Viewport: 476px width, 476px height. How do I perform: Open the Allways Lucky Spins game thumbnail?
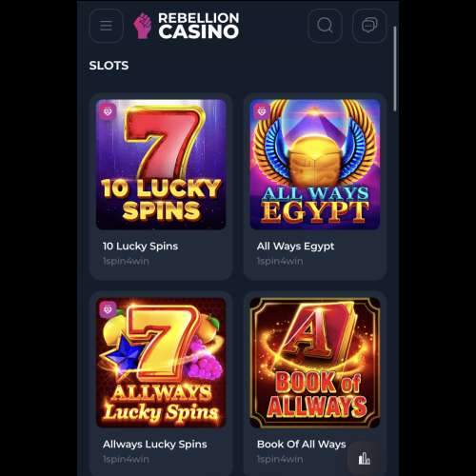coord(161,363)
